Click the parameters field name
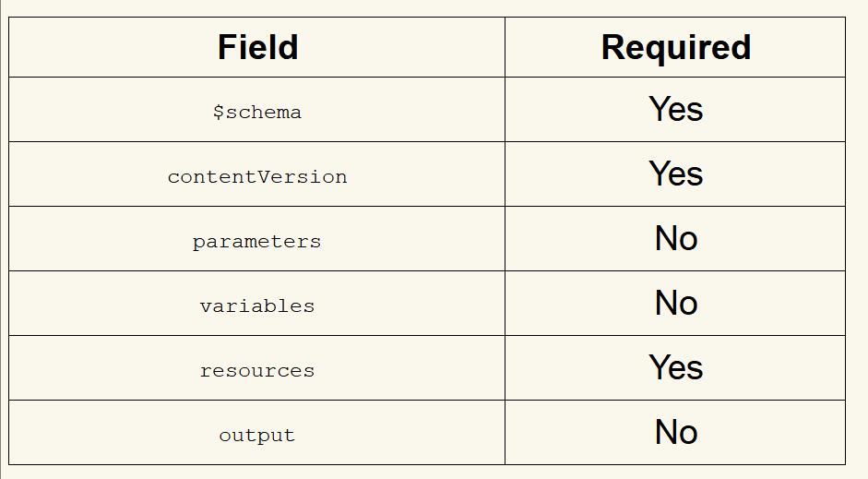The height and width of the screenshot is (479, 868). pos(257,241)
